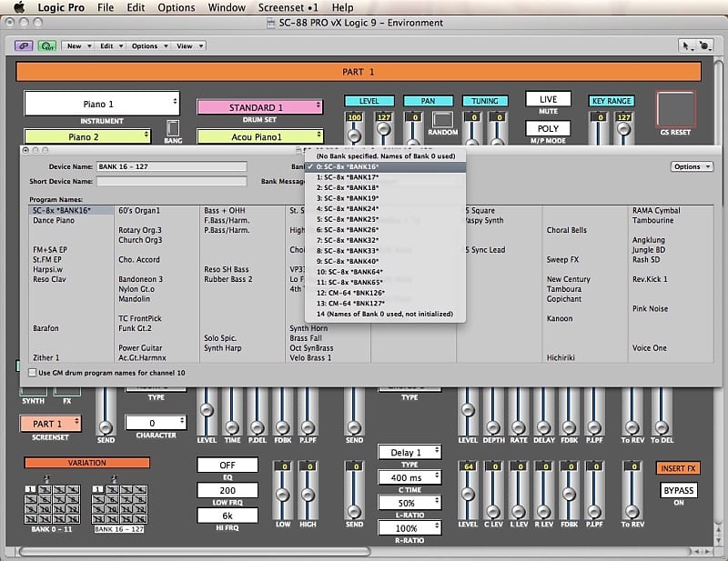Click the Device Name input field

pyautogui.click(x=171, y=166)
